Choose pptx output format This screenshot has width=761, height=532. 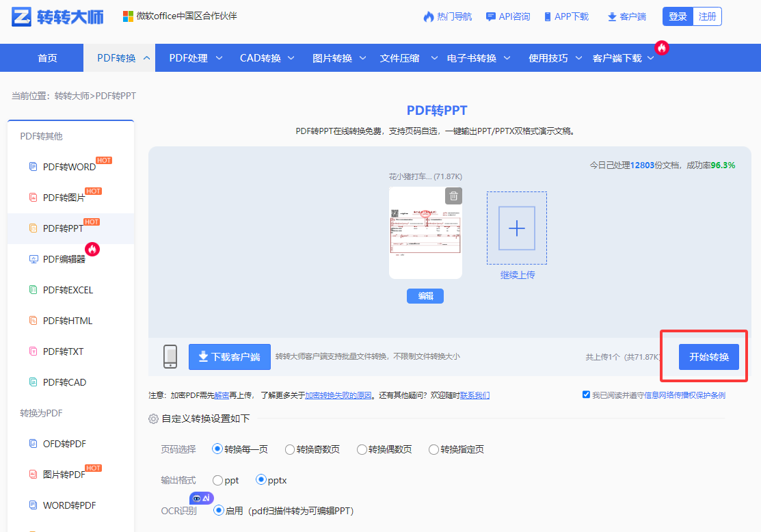[x=261, y=479]
